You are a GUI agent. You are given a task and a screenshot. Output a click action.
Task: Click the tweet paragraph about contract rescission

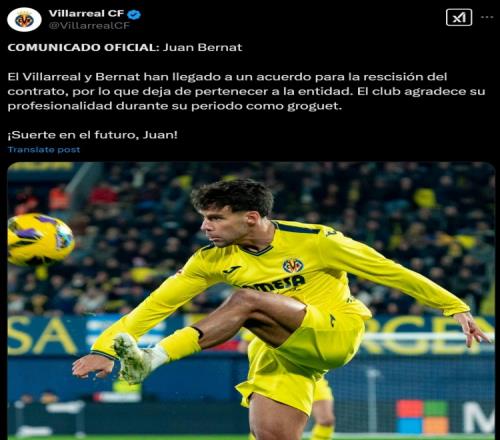246,91
